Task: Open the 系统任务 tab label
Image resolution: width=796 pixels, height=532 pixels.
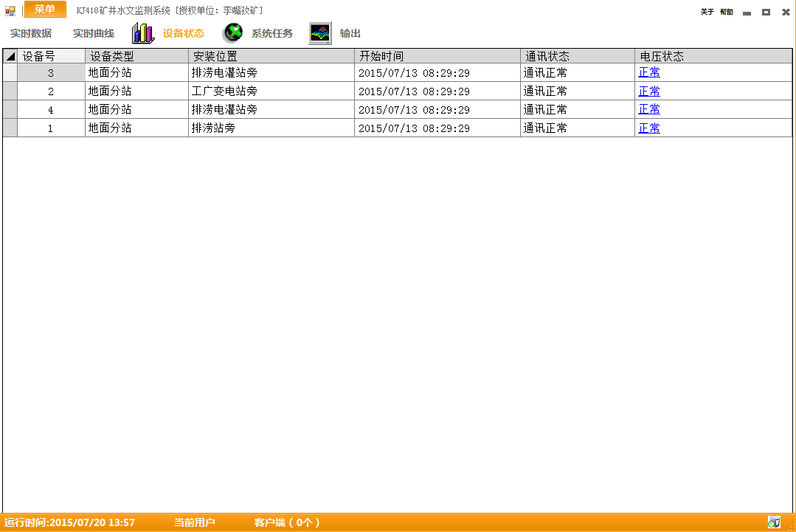Action: click(272, 34)
